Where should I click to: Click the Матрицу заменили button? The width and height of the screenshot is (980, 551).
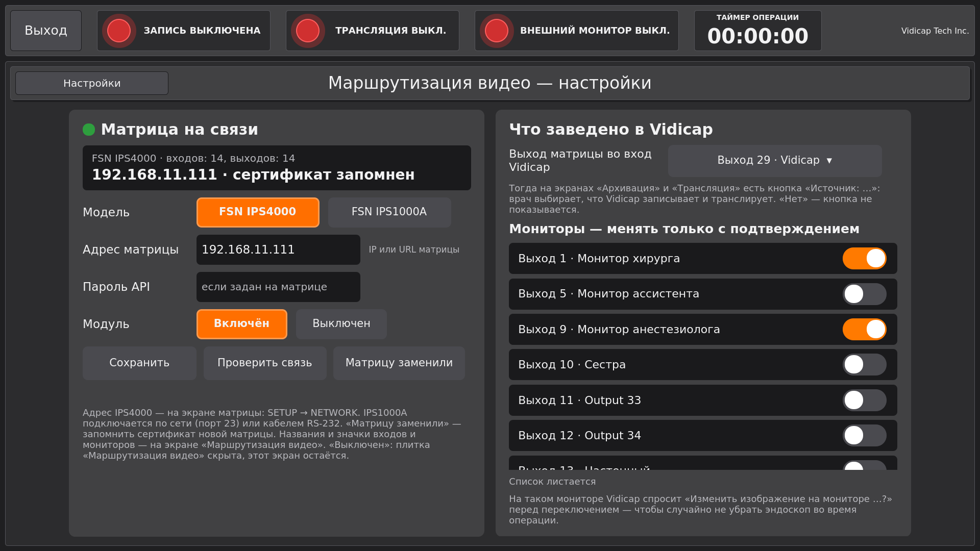399,363
